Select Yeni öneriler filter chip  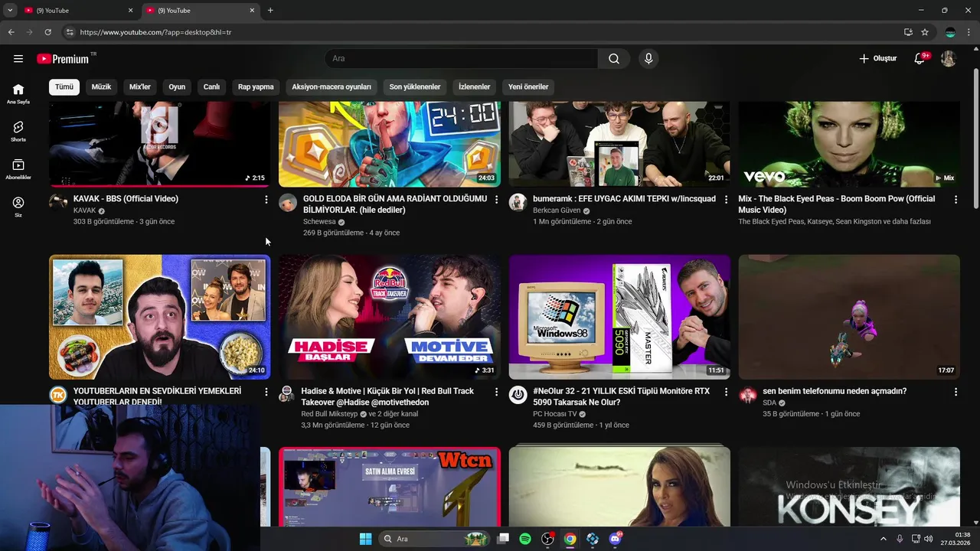point(528,86)
